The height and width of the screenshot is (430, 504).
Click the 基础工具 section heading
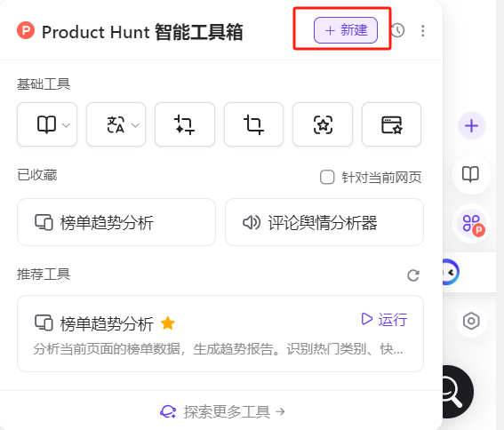44,84
